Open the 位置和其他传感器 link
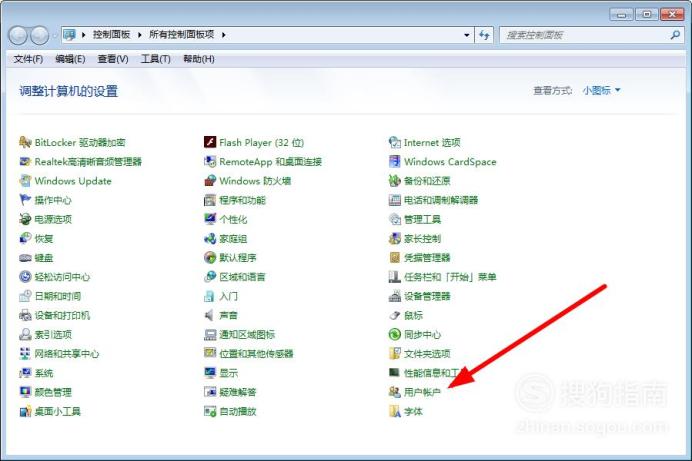This screenshot has height=461, width=692. [256, 354]
